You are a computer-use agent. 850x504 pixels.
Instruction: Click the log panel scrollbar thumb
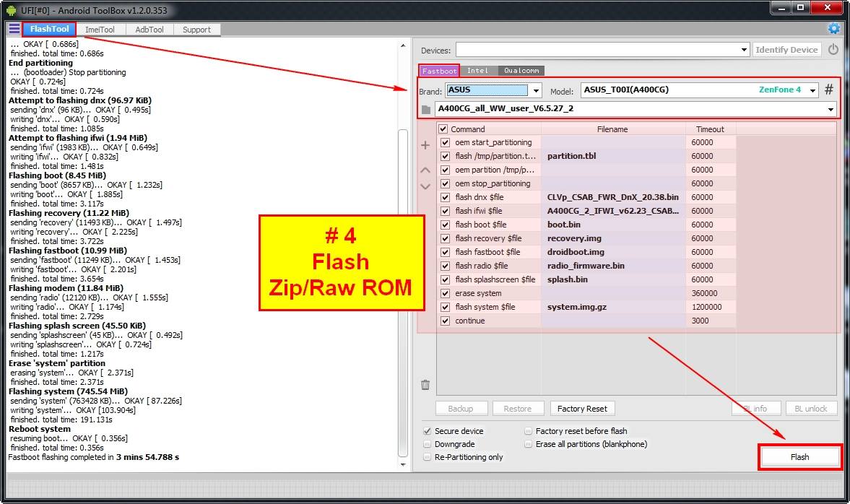403,292
